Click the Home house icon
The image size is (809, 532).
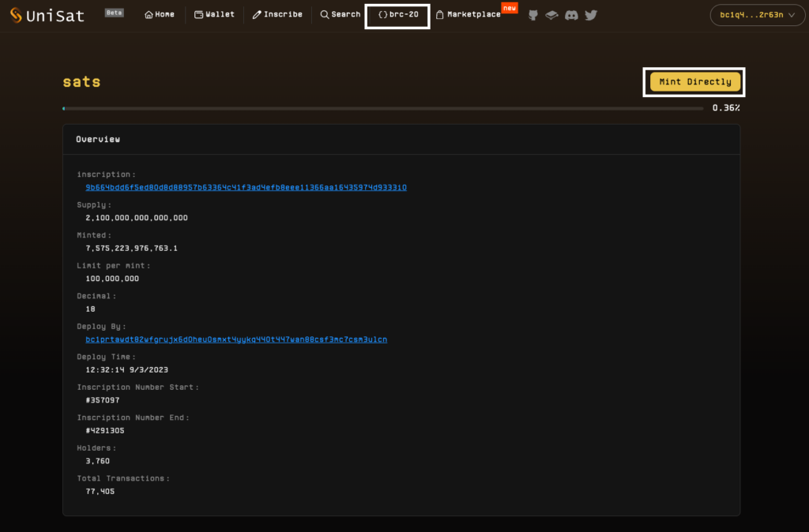click(x=149, y=15)
